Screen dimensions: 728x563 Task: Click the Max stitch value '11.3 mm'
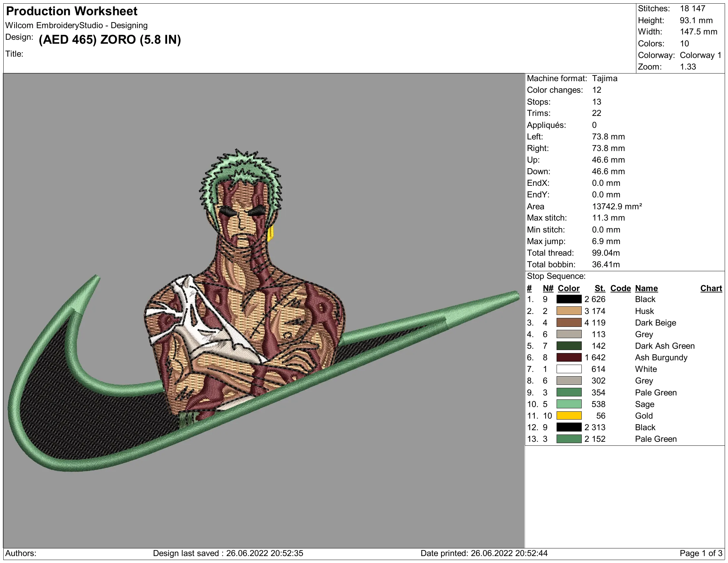(608, 218)
